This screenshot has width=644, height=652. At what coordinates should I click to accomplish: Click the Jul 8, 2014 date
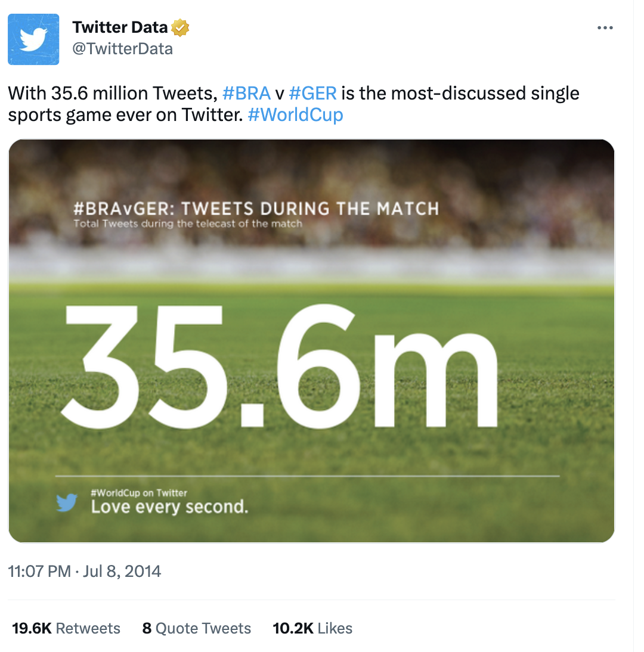[122, 571]
